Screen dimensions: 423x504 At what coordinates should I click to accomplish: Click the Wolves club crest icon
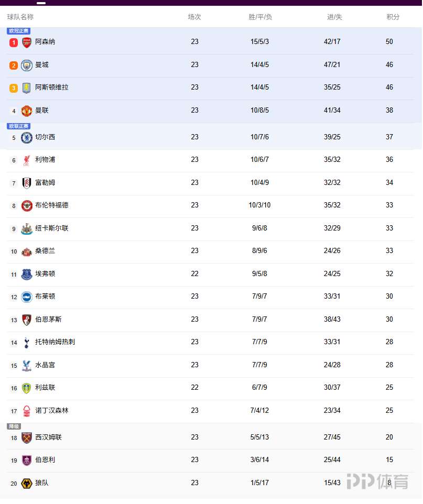27,484
